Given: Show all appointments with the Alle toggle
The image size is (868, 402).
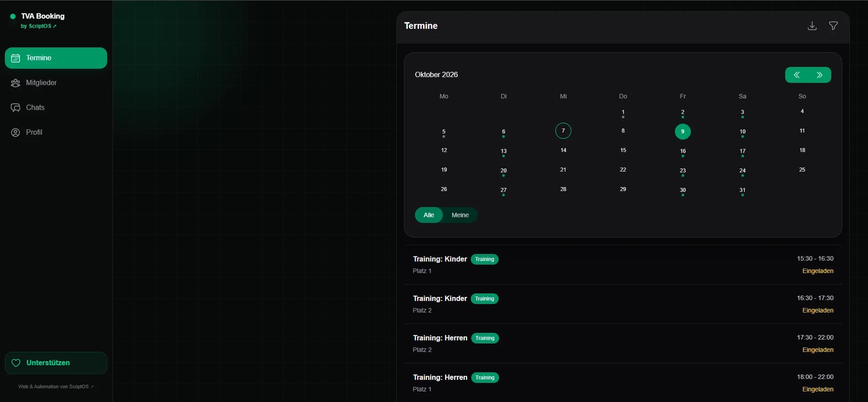Looking at the screenshot, I should click(429, 215).
